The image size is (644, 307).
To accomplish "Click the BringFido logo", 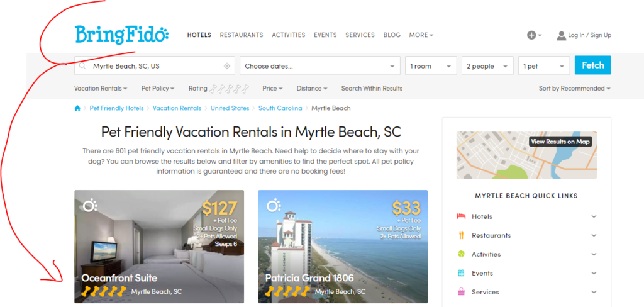I will click(121, 35).
